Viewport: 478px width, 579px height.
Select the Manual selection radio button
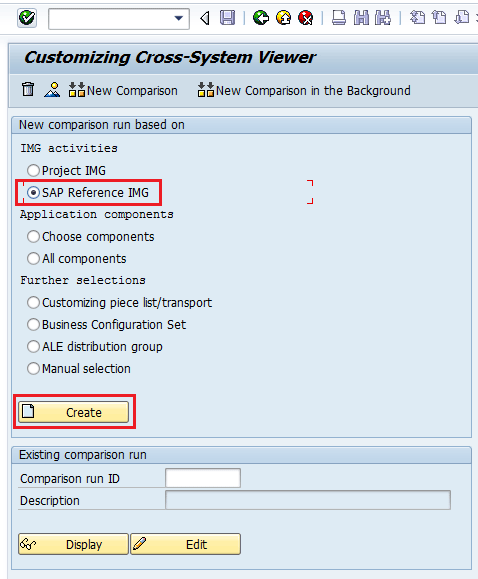click(x=33, y=369)
